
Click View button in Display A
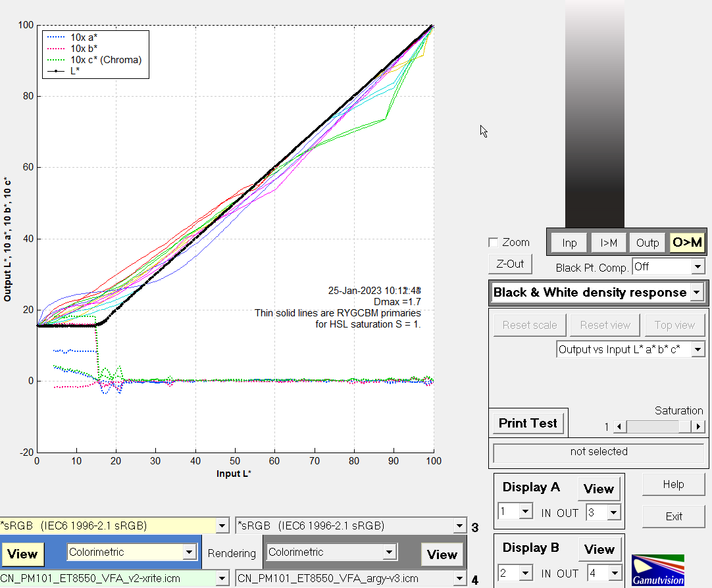(598, 489)
